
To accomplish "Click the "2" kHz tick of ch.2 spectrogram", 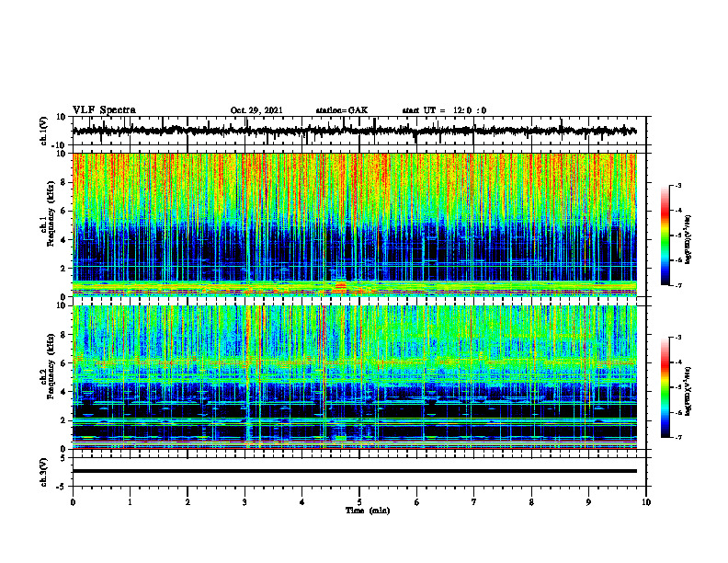I will (64, 420).
